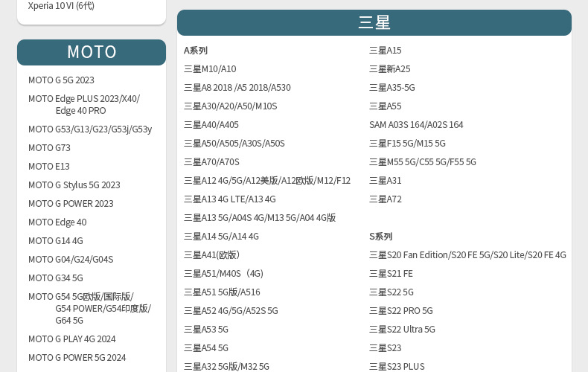Click the A系列 heading

[x=195, y=51]
